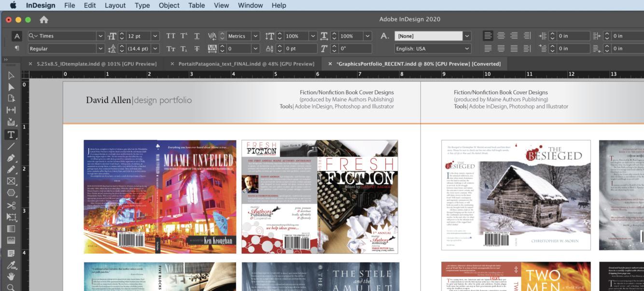Toggle Subscript formatting

coord(184,49)
